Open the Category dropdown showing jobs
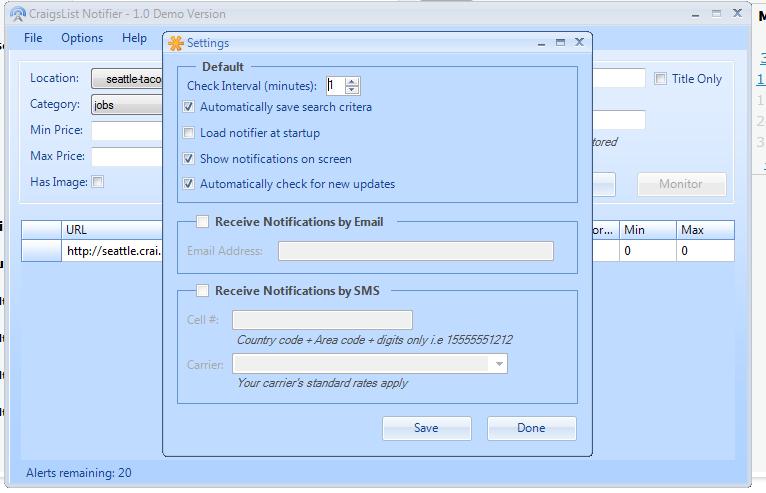This screenshot has width=766, height=493. (x=127, y=105)
